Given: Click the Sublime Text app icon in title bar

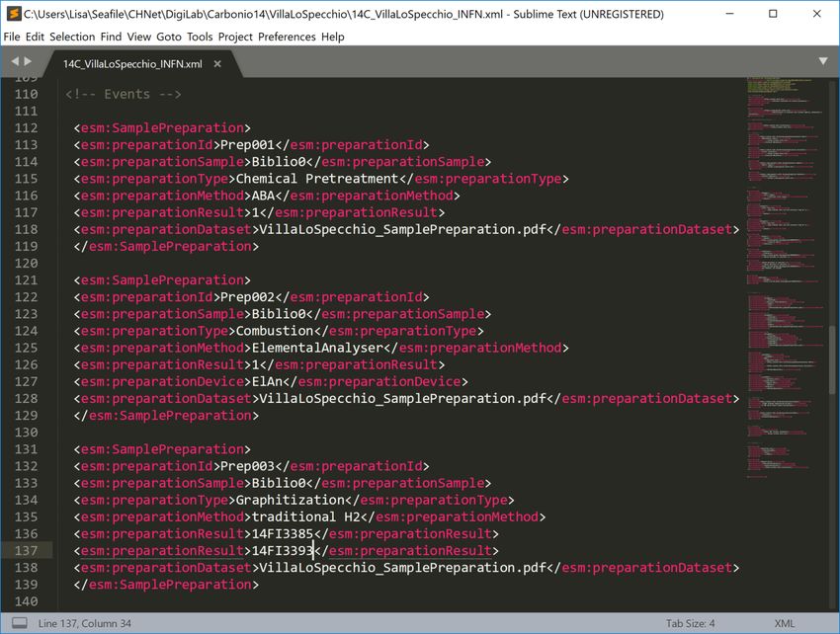Looking at the screenshot, I should point(14,14).
